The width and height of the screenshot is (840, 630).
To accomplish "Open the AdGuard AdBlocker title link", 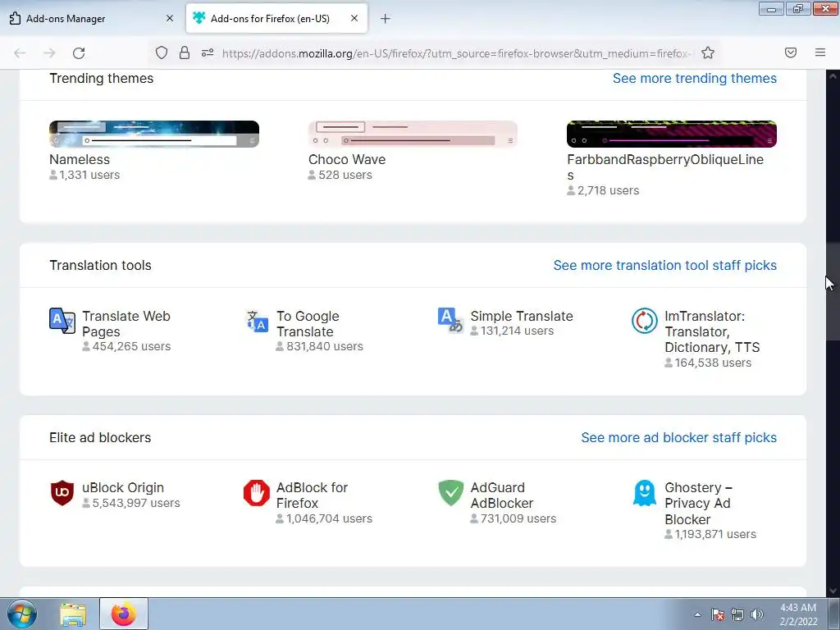I will (502, 495).
